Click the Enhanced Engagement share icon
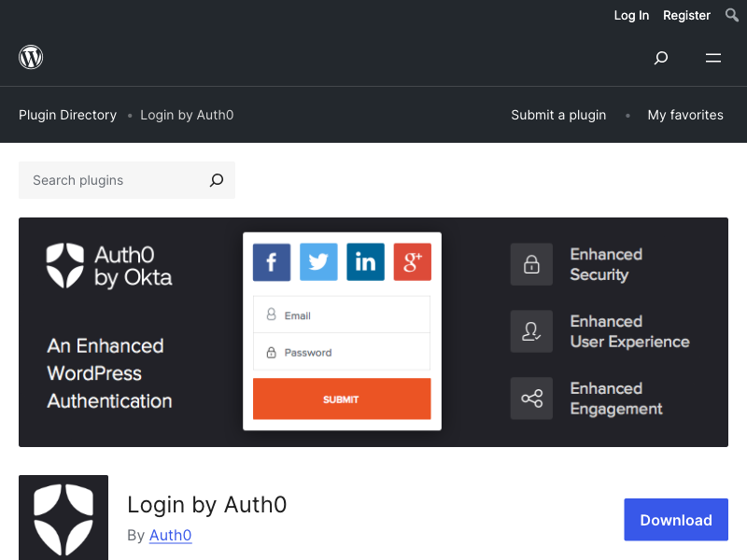This screenshot has height=560, width=747. tap(531, 399)
